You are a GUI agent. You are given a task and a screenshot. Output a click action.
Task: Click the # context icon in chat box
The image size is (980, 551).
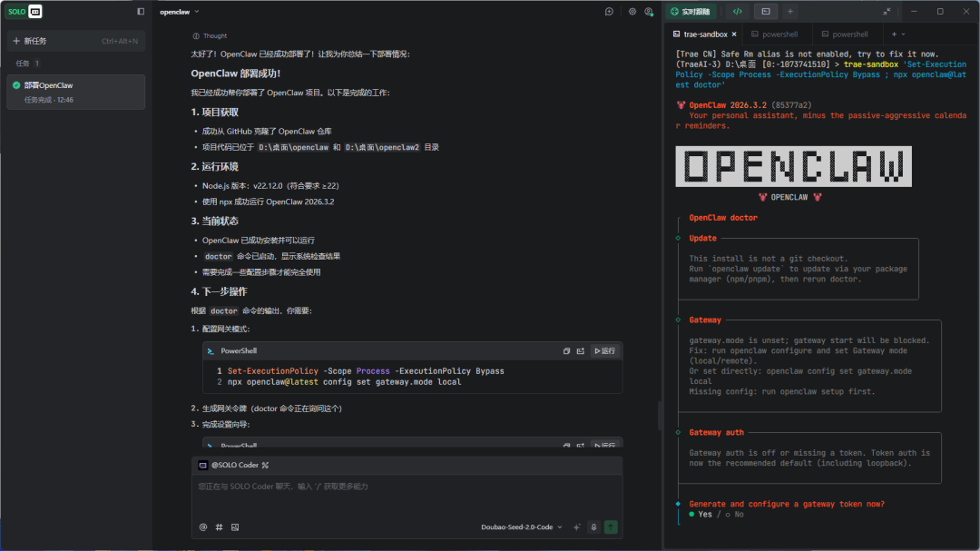pos(219,526)
